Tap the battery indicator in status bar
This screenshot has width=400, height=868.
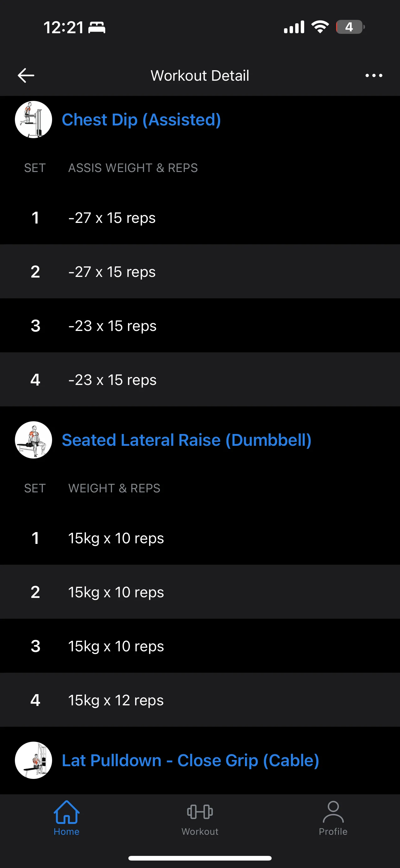[350, 27]
